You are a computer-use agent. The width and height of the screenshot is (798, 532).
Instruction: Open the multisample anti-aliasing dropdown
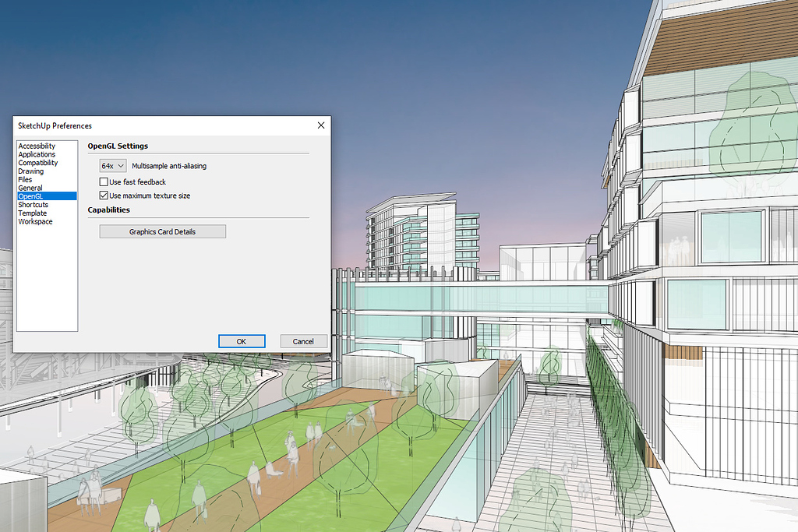point(119,165)
